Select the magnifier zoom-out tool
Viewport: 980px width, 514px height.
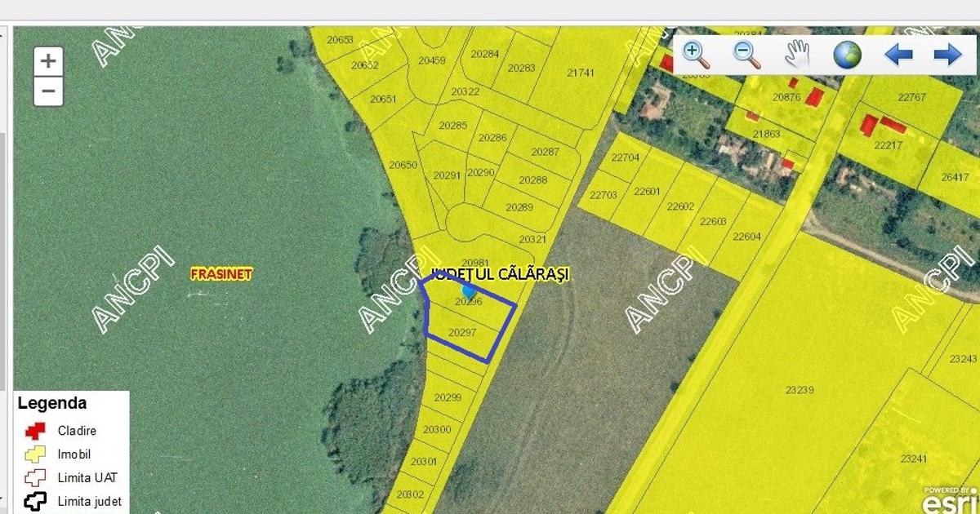[x=746, y=55]
